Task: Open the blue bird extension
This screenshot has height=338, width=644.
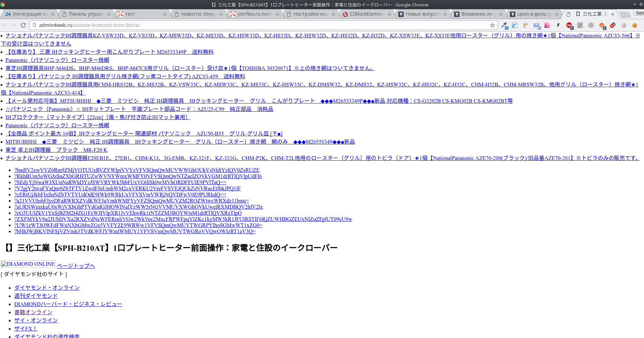Action: point(515,25)
